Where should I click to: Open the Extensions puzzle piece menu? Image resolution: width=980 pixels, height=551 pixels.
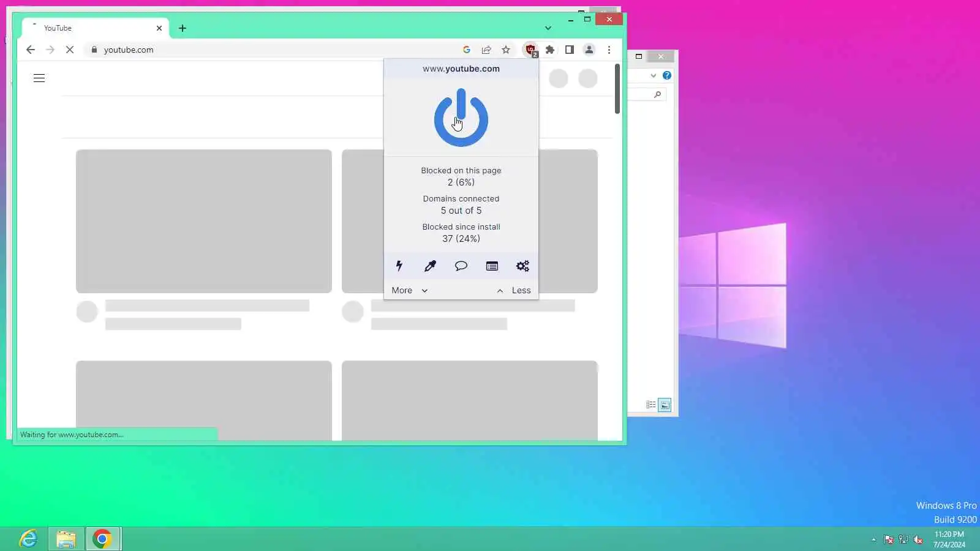[x=550, y=50]
